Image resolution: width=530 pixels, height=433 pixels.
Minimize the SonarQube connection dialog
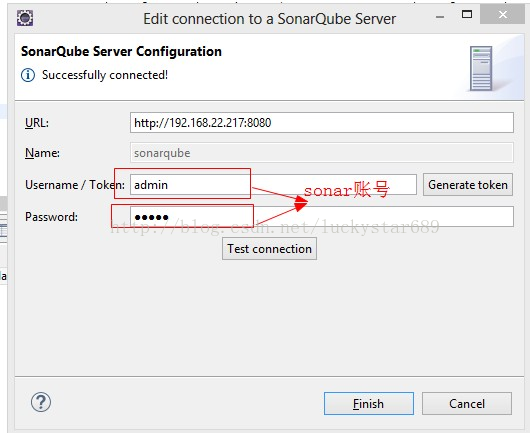click(440, 16)
